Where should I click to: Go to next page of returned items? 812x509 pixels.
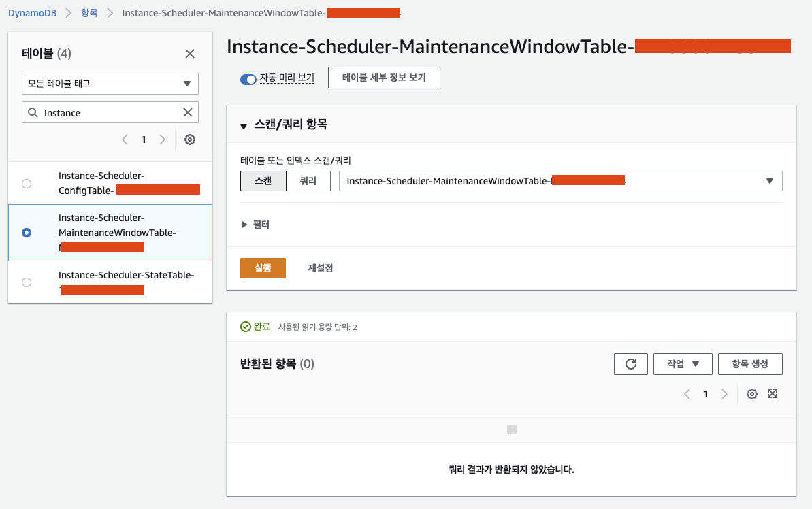[724, 394]
